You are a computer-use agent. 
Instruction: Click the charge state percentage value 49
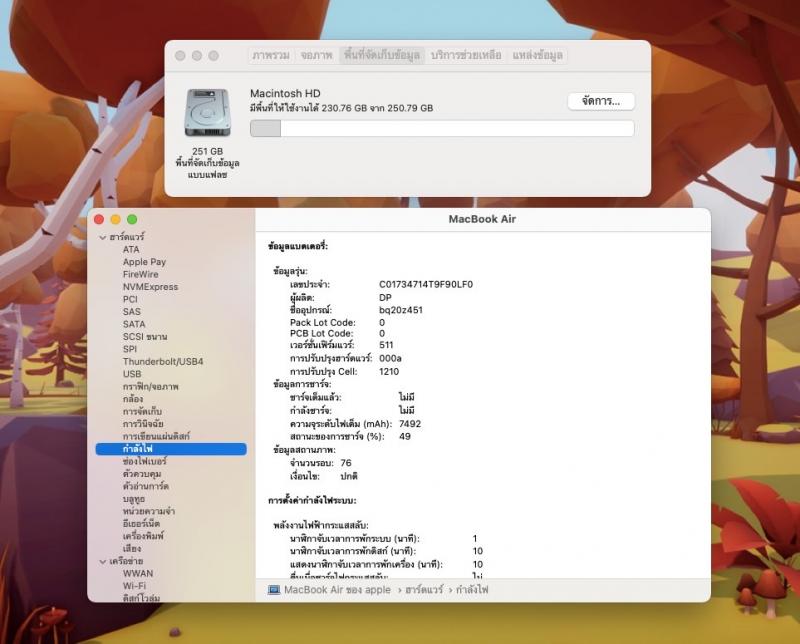pos(405,437)
